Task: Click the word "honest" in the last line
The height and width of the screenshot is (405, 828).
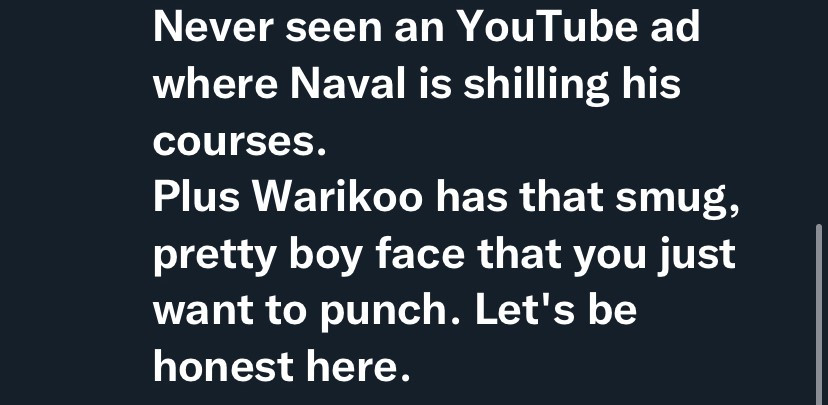Action: (x=223, y=367)
